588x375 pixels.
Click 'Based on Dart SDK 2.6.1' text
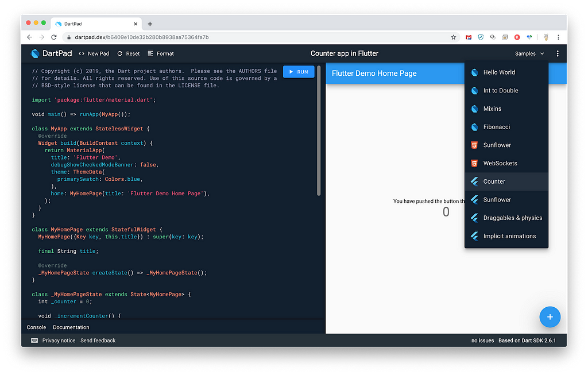[x=527, y=341]
